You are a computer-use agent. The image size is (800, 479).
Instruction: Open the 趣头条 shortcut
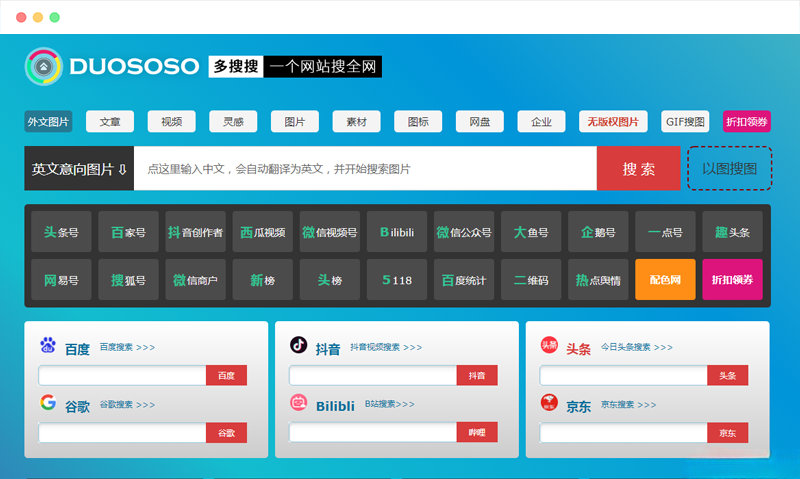pyautogui.click(x=732, y=232)
